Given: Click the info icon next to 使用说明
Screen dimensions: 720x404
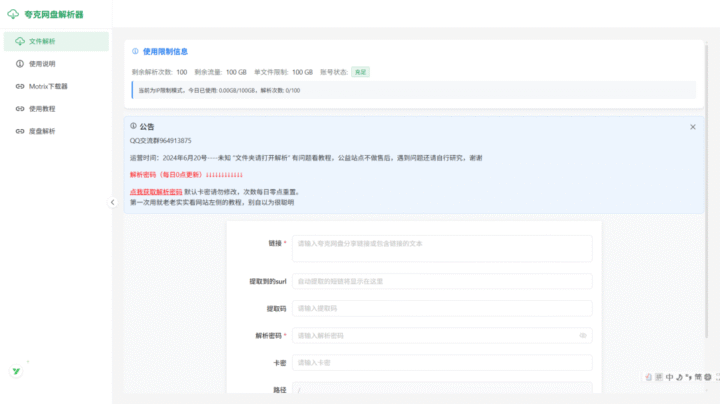Looking at the screenshot, I should pos(20,64).
